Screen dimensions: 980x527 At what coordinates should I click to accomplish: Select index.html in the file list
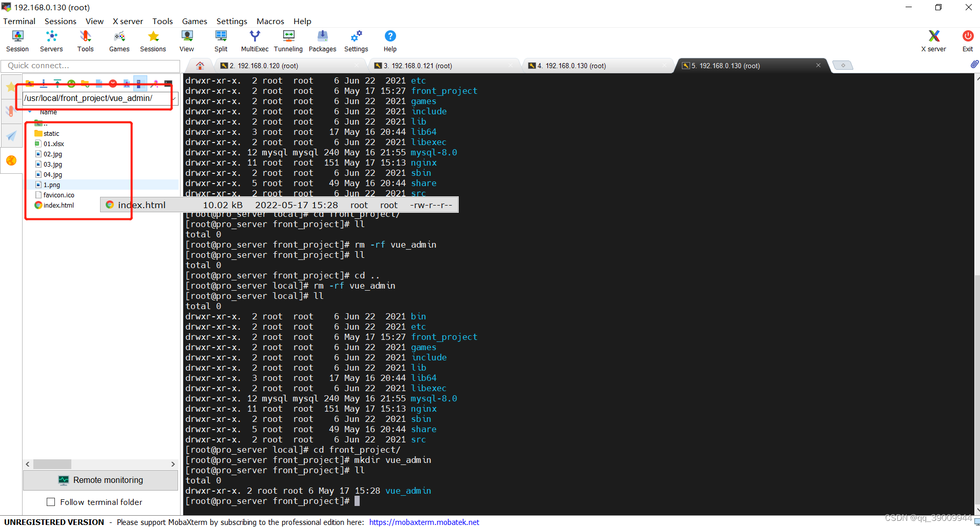tap(54, 205)
